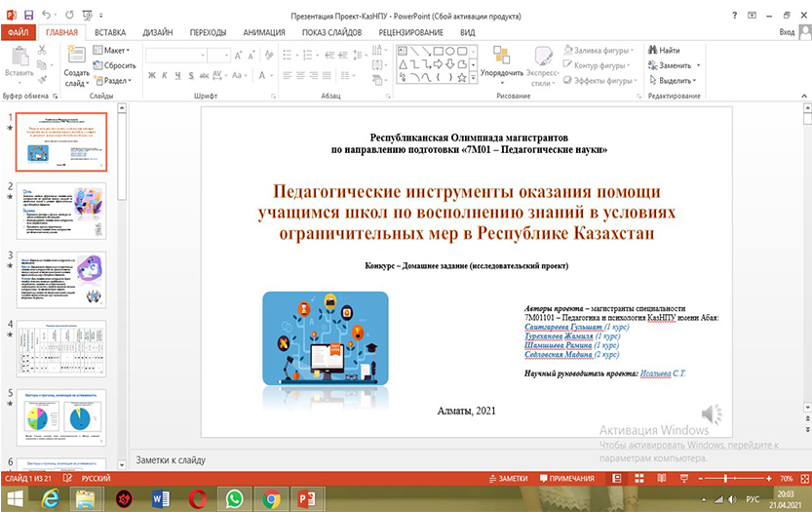
Task: Switch to the АНИМАЦИЯ tab
Action: point(264,32)
